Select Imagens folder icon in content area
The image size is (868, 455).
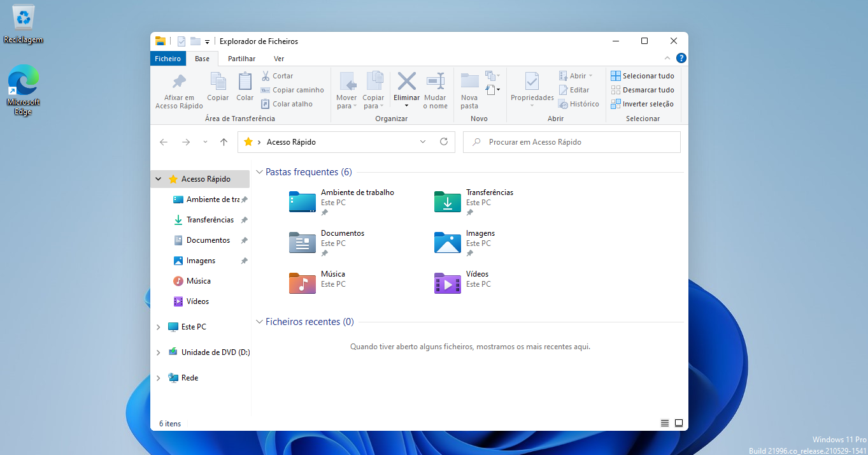pyautogui.click(x=448, y=242)
